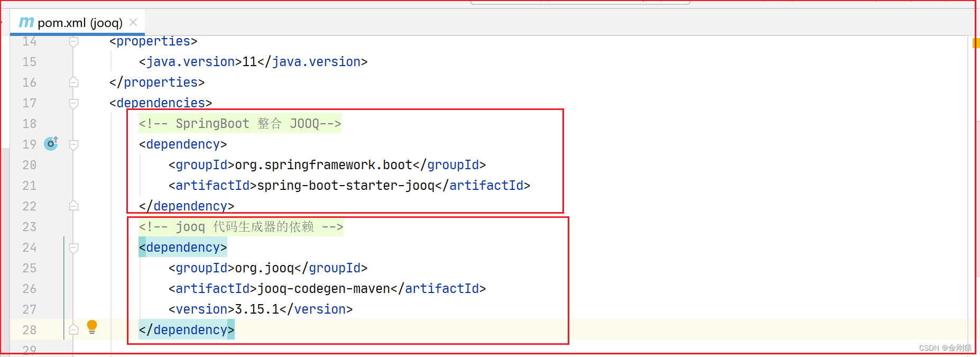Collapse the dependencies section fold marker at line 17
Image resolution: width=980 pixels, height=357 pixels.
tap(73, 104)
